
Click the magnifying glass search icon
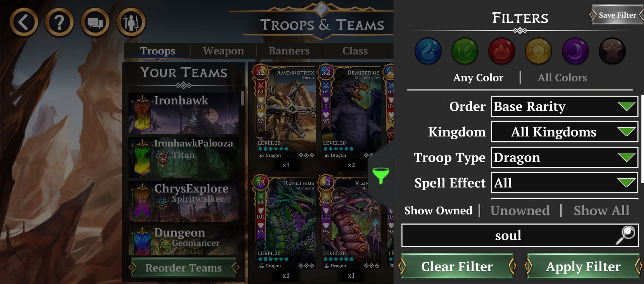point(626,235)
